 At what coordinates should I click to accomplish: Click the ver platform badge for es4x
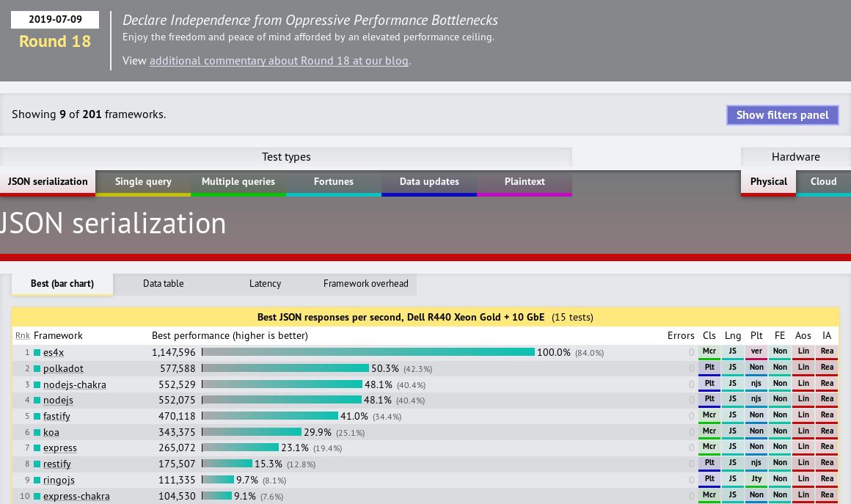pos(756,352)
